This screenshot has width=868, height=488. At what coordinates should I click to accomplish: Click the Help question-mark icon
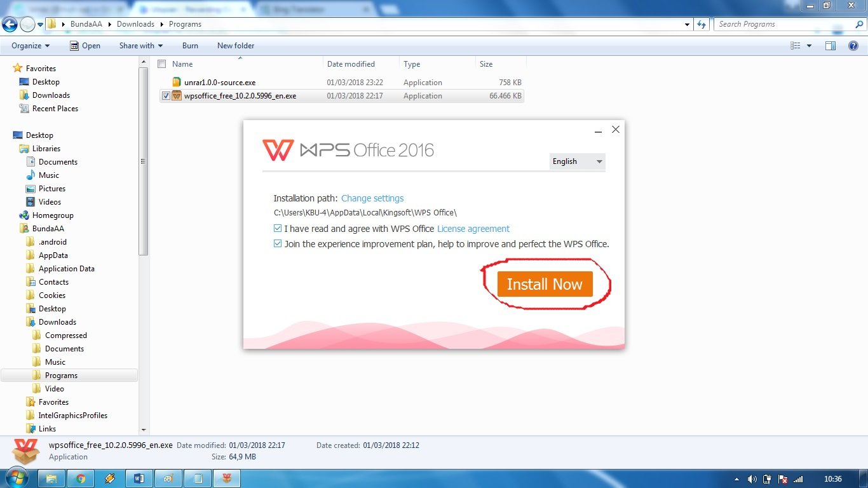854,45
